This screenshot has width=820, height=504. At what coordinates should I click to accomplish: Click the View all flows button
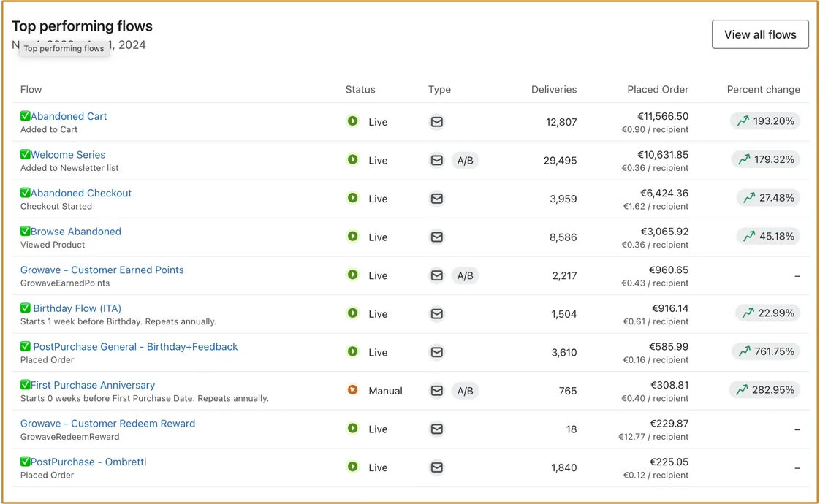760,34
